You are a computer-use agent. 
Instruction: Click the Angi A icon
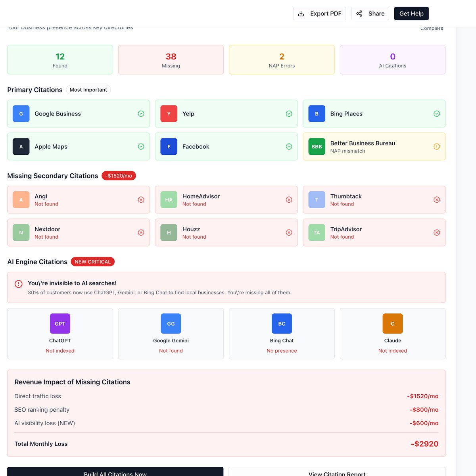(21, 200)
